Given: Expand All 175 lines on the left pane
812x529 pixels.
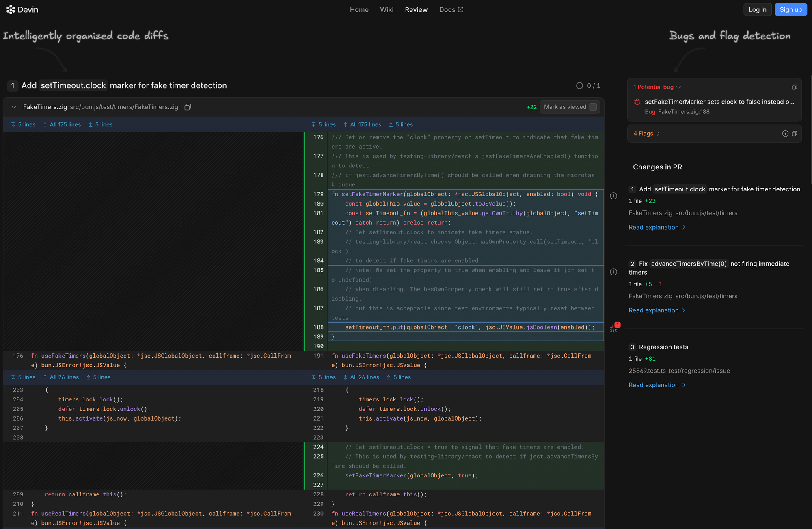Looking at the screenshot, I should [x=62, y=125].
